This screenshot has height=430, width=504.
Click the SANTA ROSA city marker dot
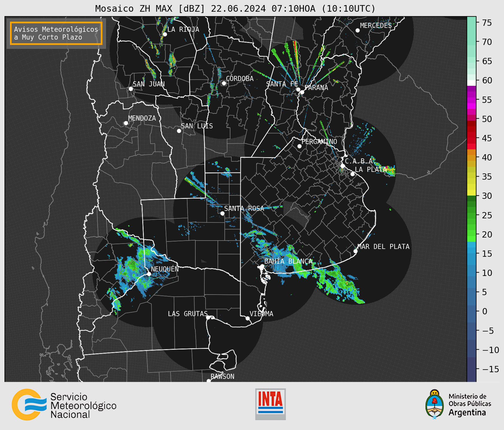click(x=222, y=213)
